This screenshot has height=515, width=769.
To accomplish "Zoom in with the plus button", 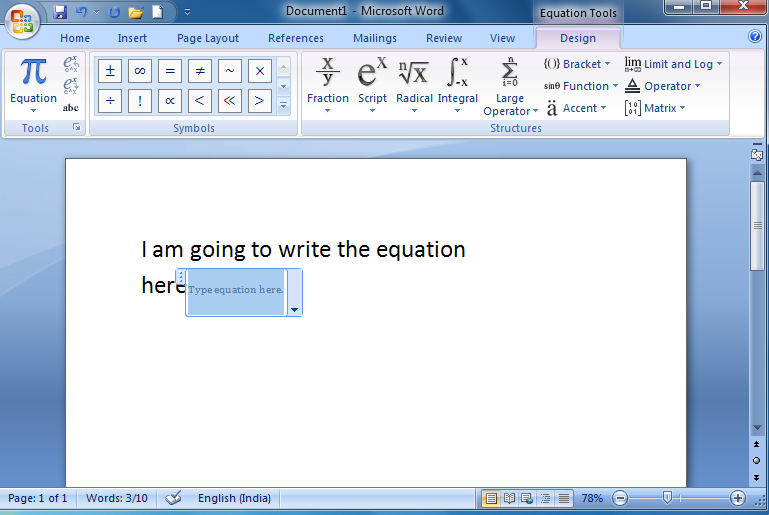I will [x=738, y=498].
